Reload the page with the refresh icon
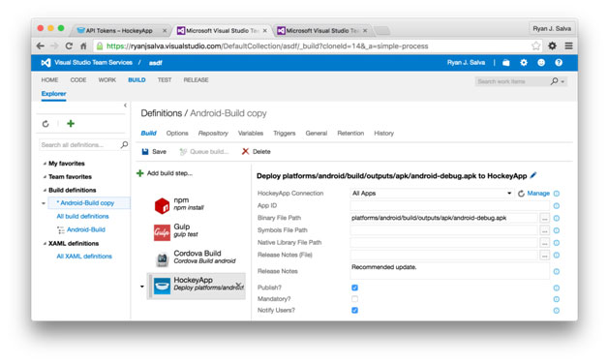Image resolution: width=608 pixels, height=364 pixels. [69, 45]
